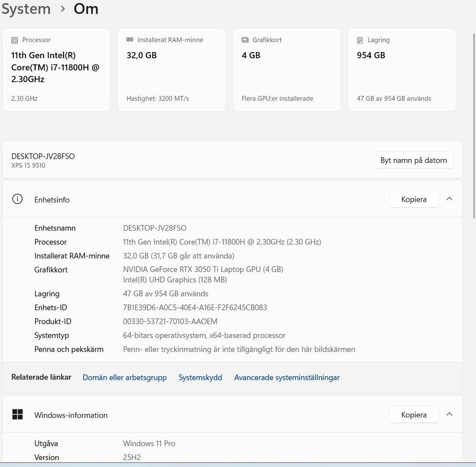Select the Processor summary card
The height and width of the screenshot is (467, 476).
point(57,70)
